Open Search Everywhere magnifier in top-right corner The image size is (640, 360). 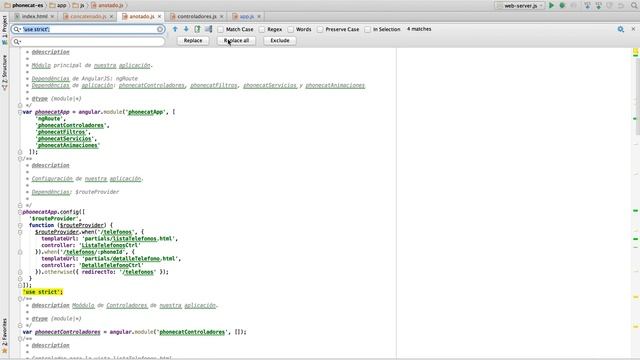(x=634, y=5)
